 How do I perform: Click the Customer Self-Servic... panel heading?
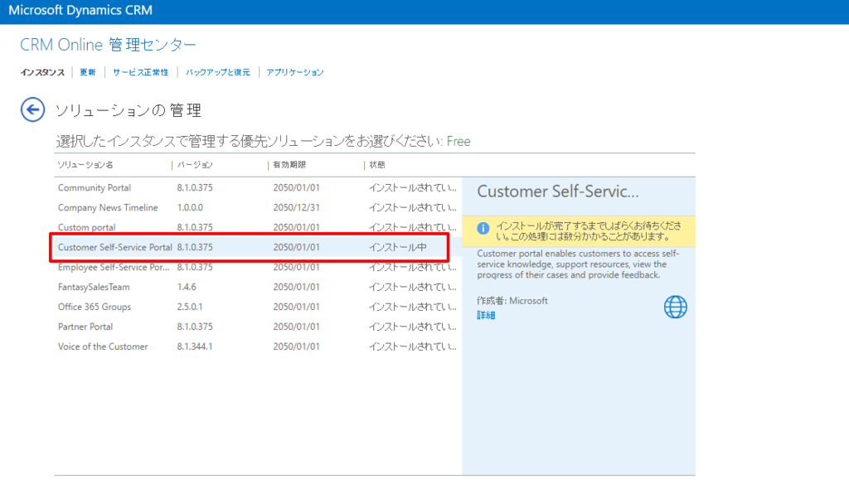click(x=558, y=191)
